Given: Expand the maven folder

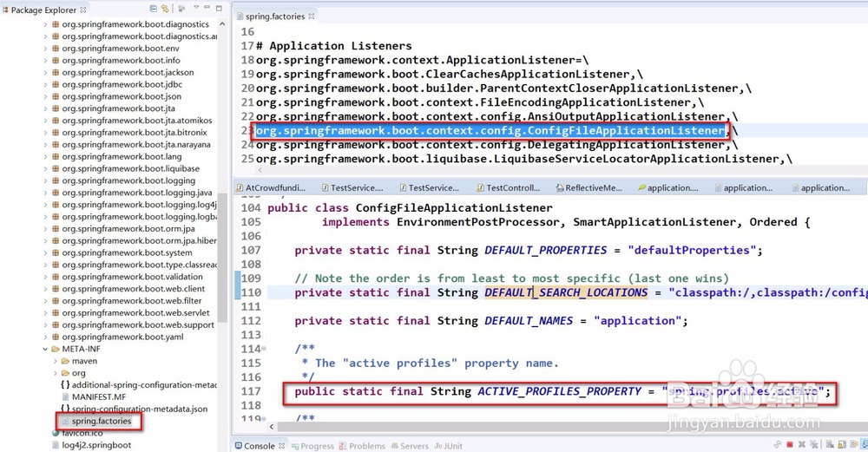Looking at the screenshot, I should coord(56,361).
